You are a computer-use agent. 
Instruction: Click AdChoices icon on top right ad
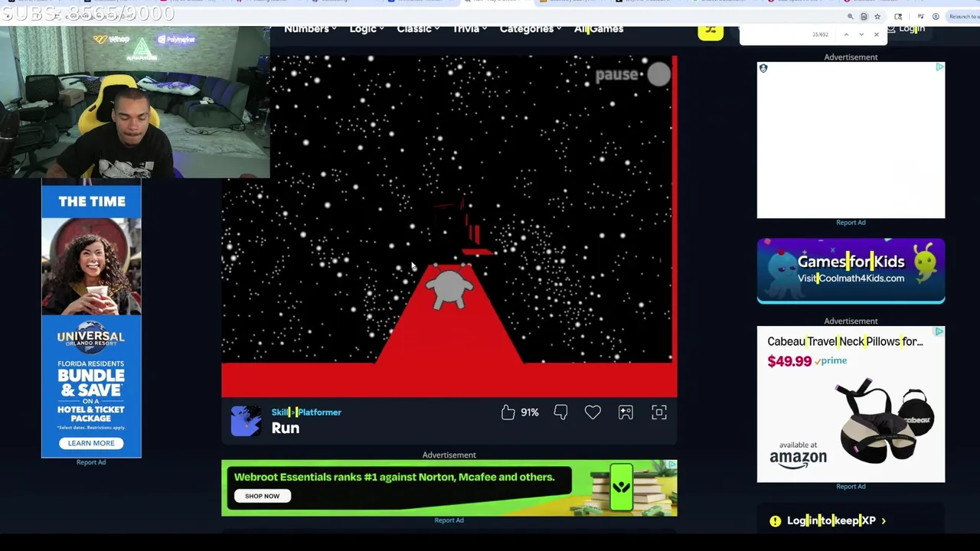pyautogui.click(x=939, y=67)
